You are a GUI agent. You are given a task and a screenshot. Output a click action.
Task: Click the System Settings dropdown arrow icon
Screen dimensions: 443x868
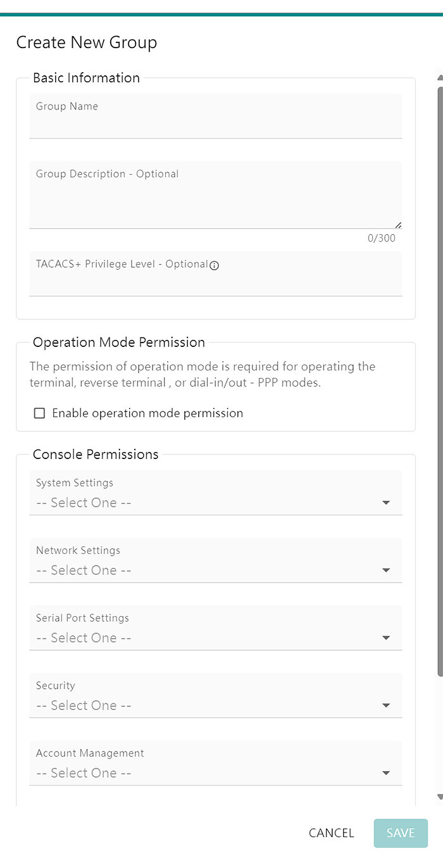coord(386,503)
